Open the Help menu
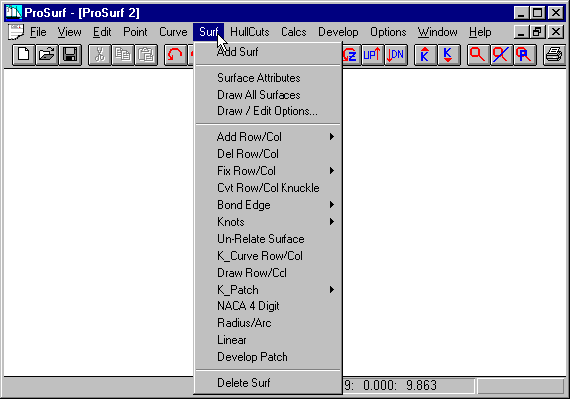 (x=480, y=32)
